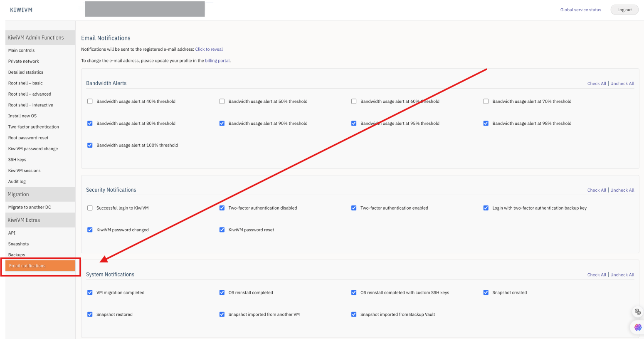Open KiwiVM password change page
This screenshot has height=339, width=644.
[33, 148]
